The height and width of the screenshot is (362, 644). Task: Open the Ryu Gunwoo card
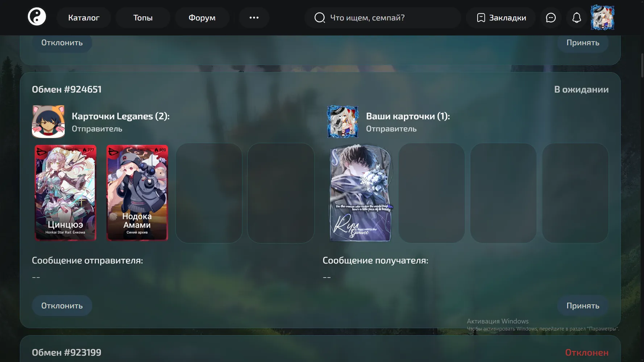pyautogui.click(x=361, y=193)
